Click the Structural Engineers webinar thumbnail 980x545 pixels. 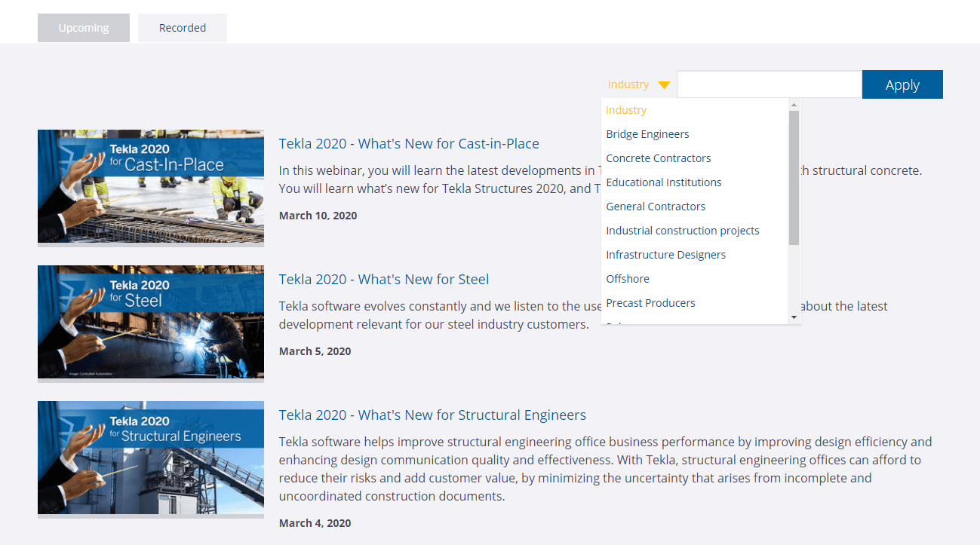pyautogui.click(x=151, y=458)
